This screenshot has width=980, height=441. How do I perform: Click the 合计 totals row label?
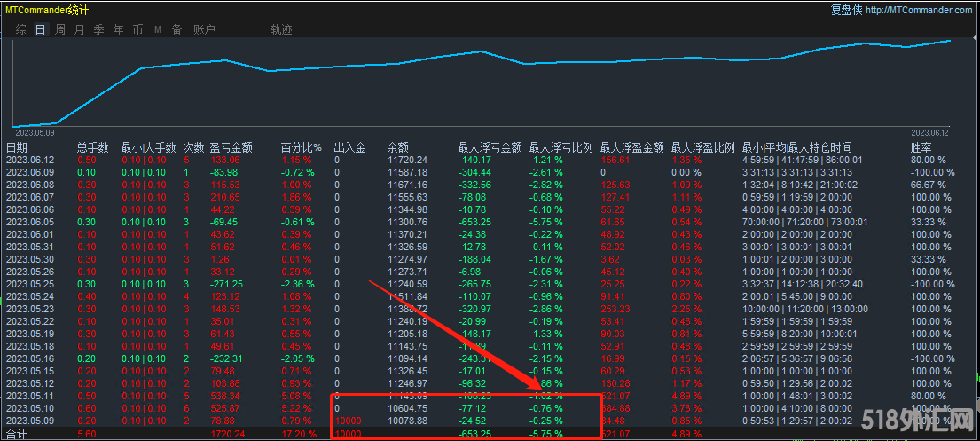coord(17,434)
